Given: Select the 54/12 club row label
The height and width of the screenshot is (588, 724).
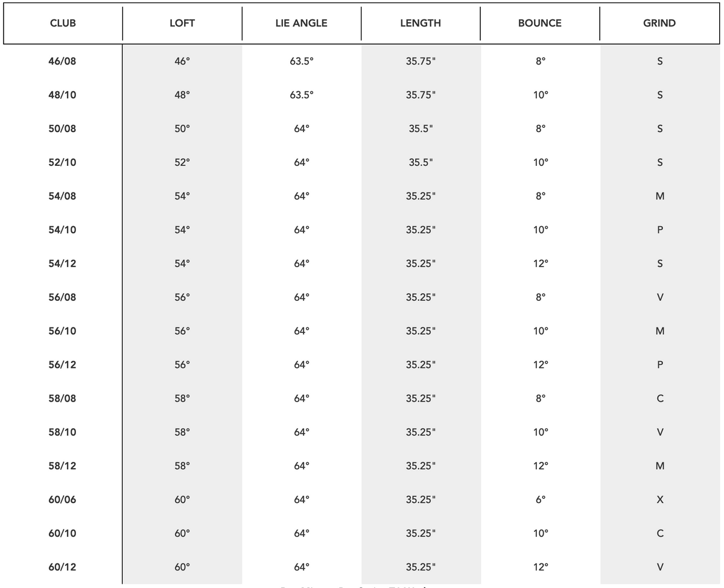Looking at the screenshot, I should pyautogui.click(x=62, y=264).
